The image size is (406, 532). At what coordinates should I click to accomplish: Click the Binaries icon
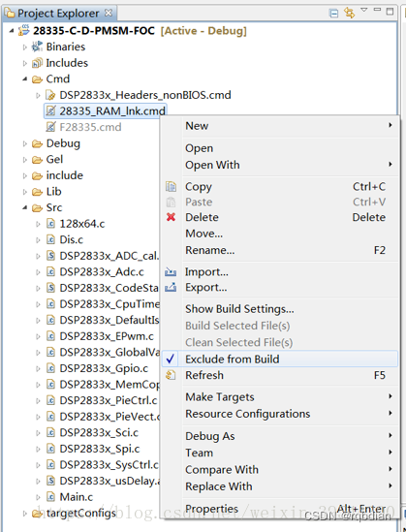(37, 47)
